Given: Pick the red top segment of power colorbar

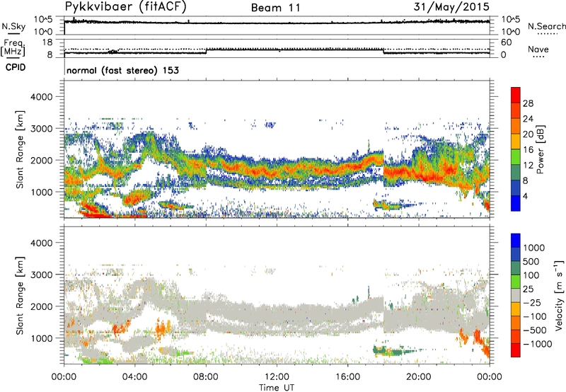Looking at the screenshot, I should [516, 96].
